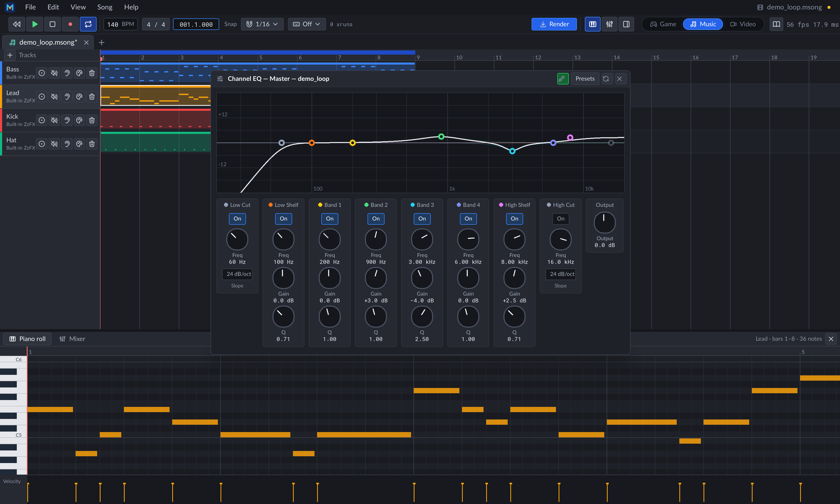The image size is (840, 504).
Task: Click the 140 BPM tempo field
Action: [x=121, y=24]
